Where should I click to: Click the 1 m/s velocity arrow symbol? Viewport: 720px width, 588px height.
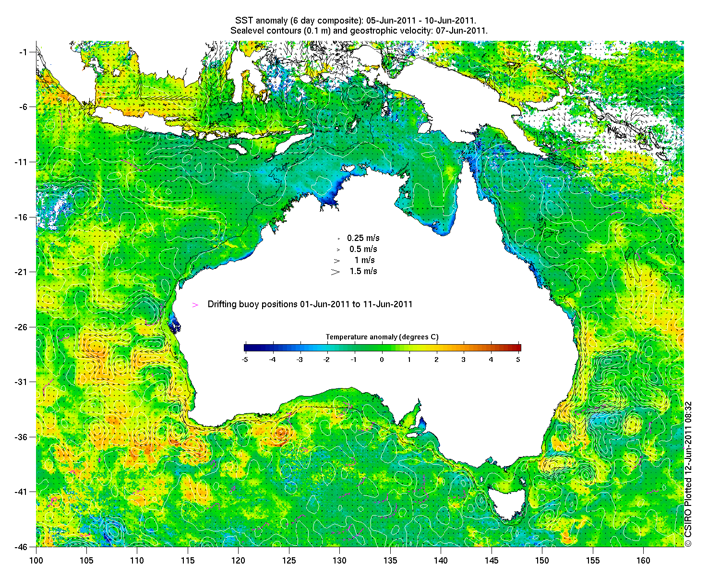click(337, 261)
